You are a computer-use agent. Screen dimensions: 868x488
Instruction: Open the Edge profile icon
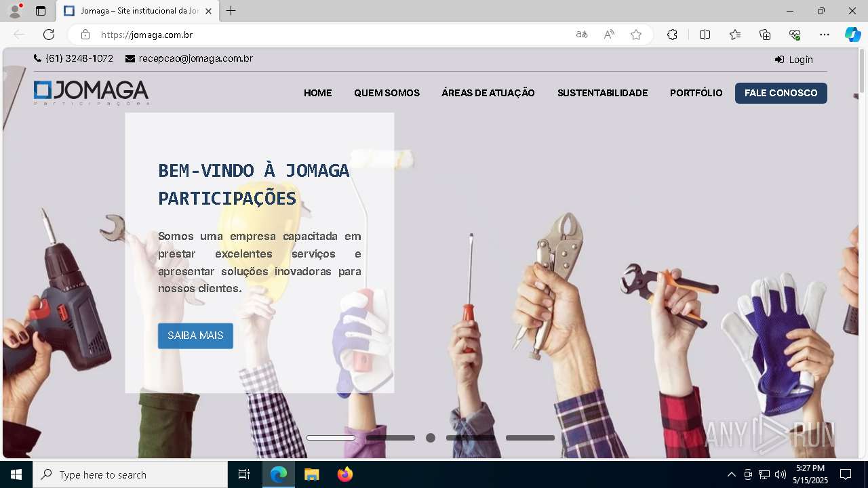[x=15, y=11]
